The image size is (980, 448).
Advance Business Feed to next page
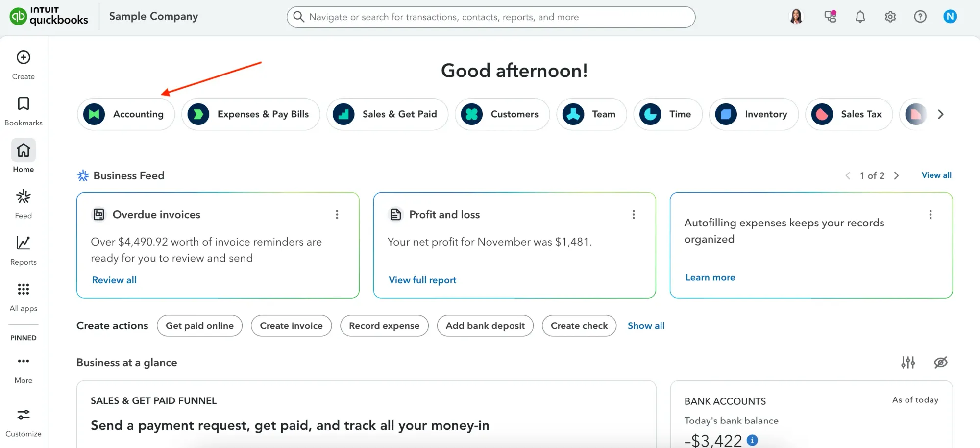pos(897,175)
